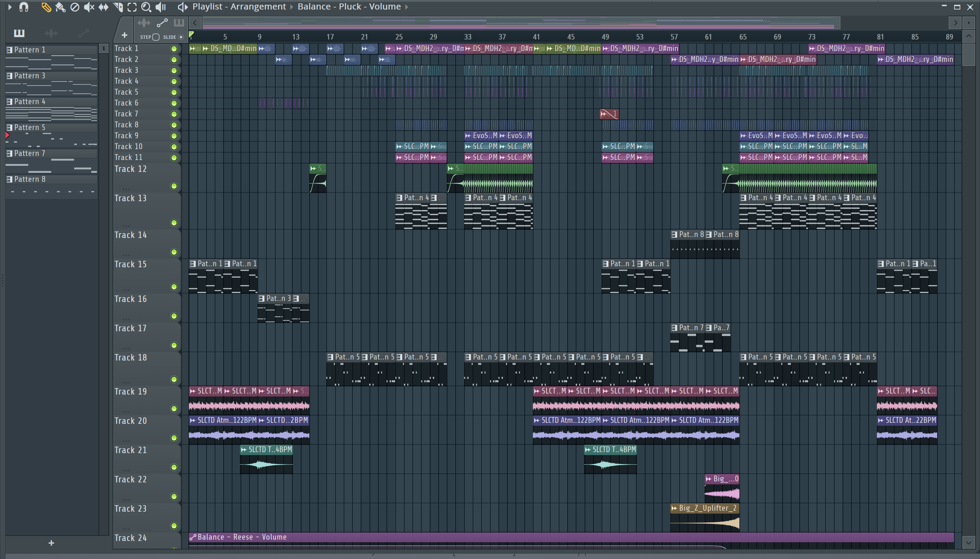The width and height of the screenshot is (980, 559).
Task: Select the Draw pencil tool
Action: coord(46,7)
